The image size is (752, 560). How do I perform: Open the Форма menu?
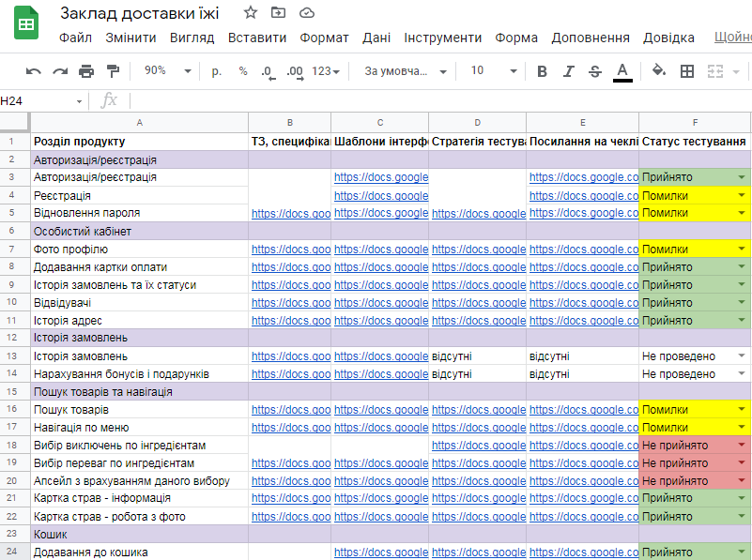click(516, 38)
